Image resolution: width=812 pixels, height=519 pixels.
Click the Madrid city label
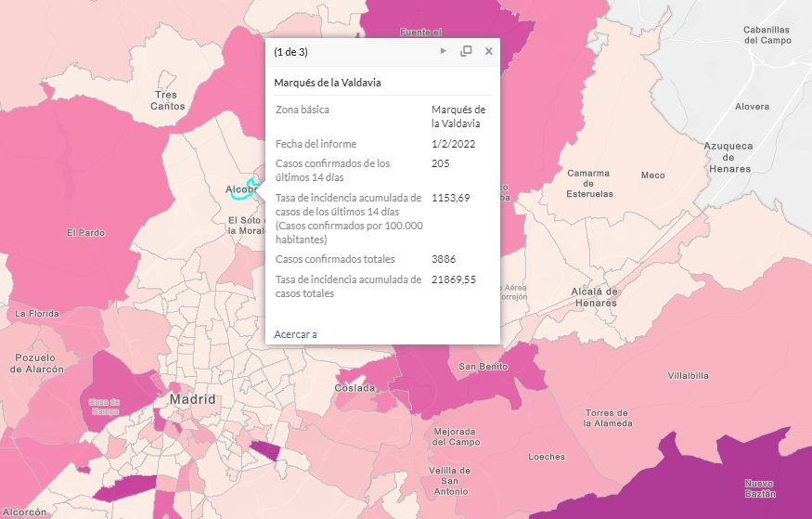192,399
